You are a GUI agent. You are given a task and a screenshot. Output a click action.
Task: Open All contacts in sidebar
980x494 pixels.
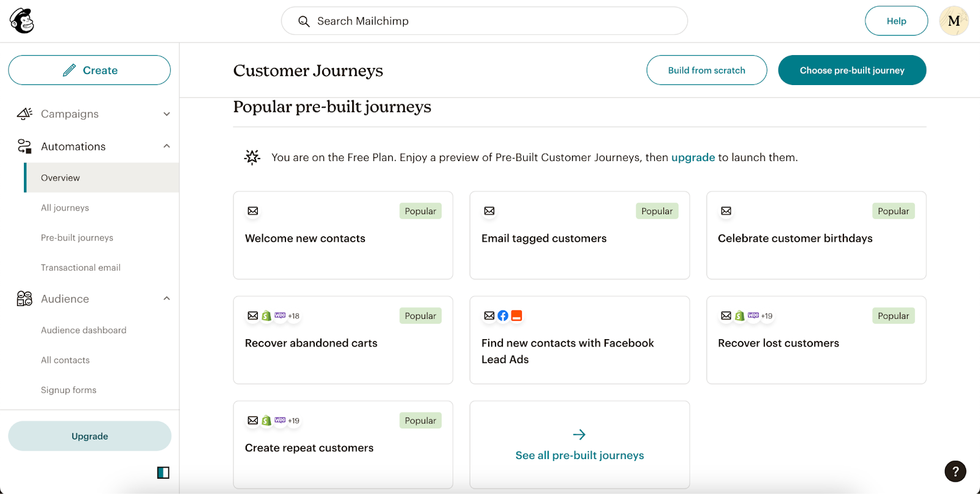click(x=66, y=360)
